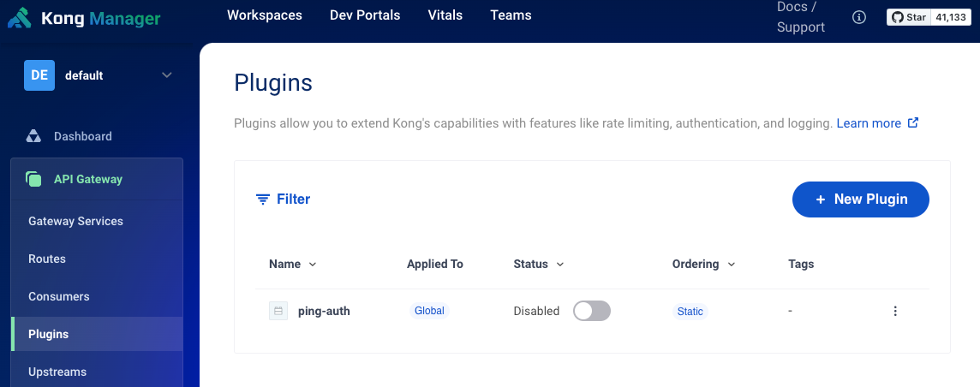Sort by Name column chevron
This screenshot has height=387, width=980.
point(313,265)
